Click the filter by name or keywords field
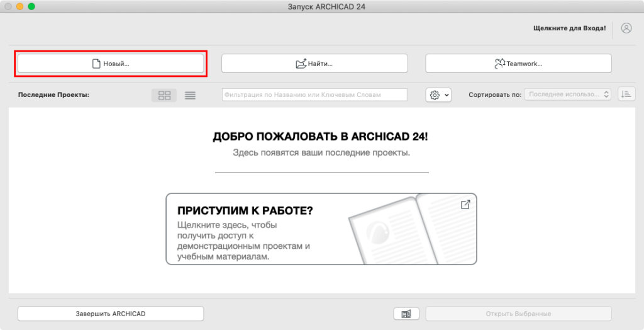 click(x=314, y=94)
